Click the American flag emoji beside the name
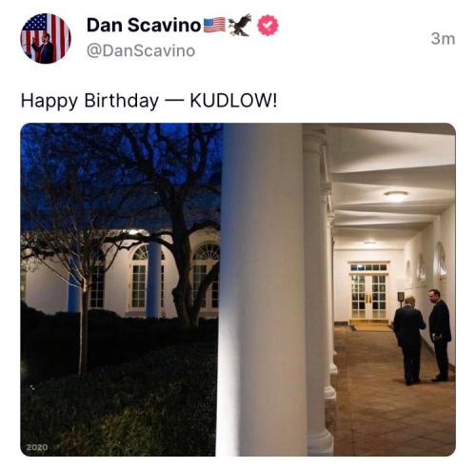Image resolution: width=476 pixels, height=468 pixels. click(x=214, y=25)
